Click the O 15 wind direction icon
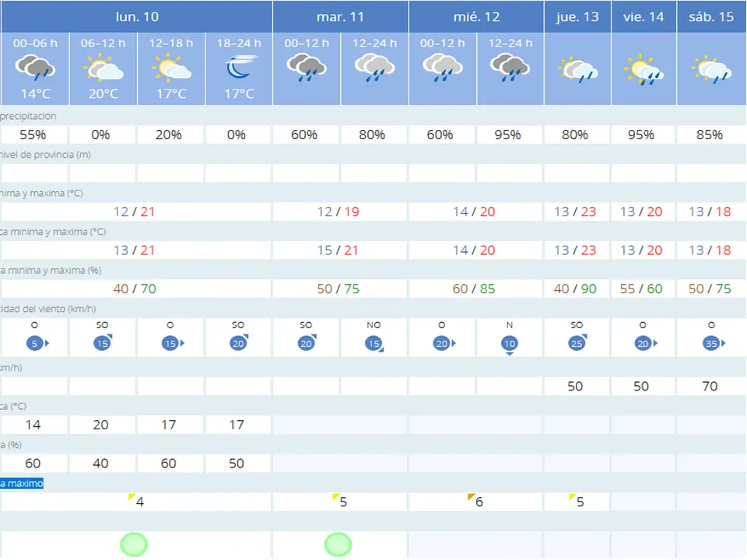747x560 pixels. [x=173, y=343]
